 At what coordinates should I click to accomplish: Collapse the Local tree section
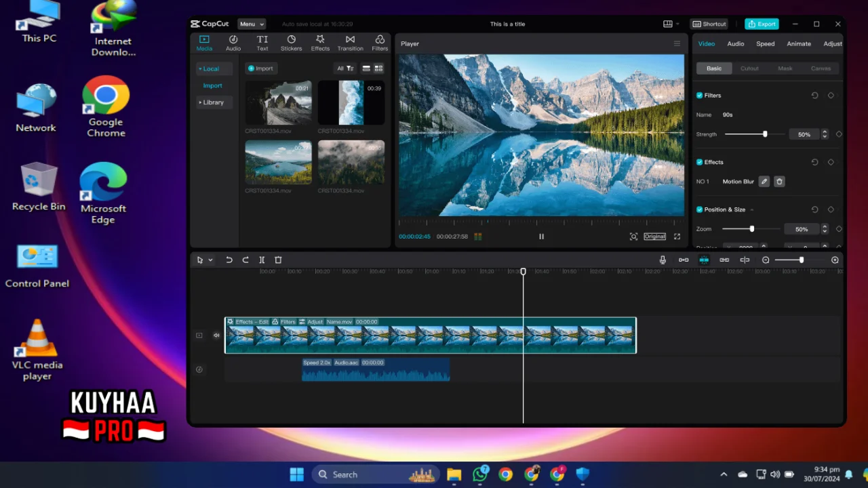(200, 69)
